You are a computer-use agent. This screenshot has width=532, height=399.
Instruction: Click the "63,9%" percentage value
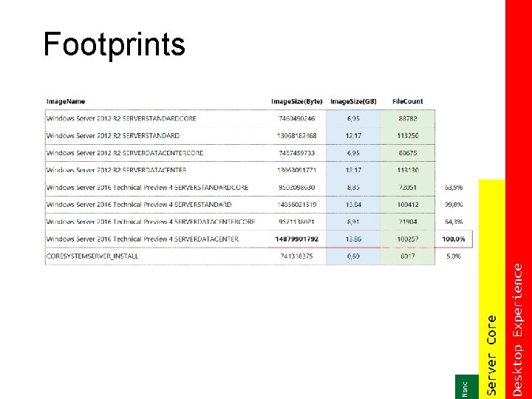pyautogui.click(x=454, y=187)
